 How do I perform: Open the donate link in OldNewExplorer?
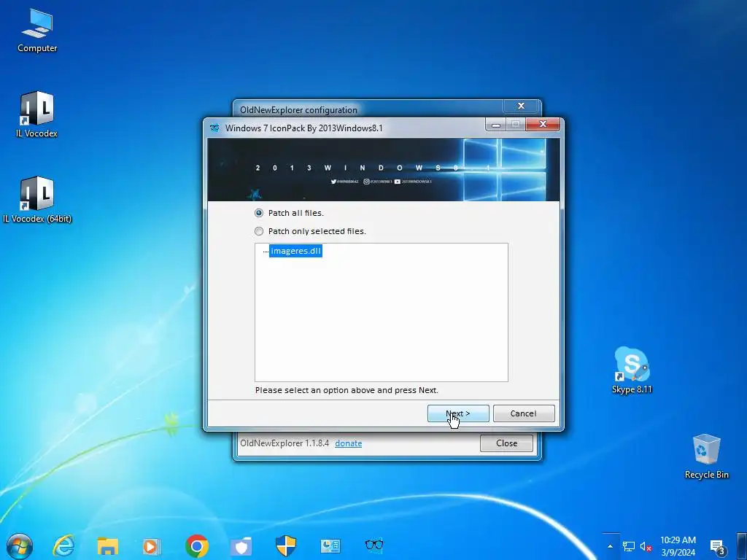coord(348,443)
